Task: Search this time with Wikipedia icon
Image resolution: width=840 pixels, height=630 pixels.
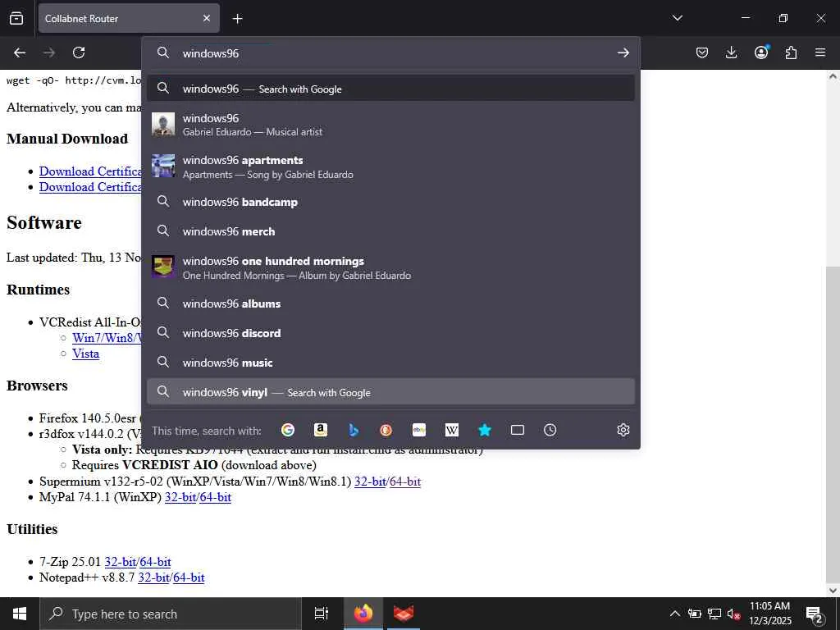Action: tap(452, 430)
